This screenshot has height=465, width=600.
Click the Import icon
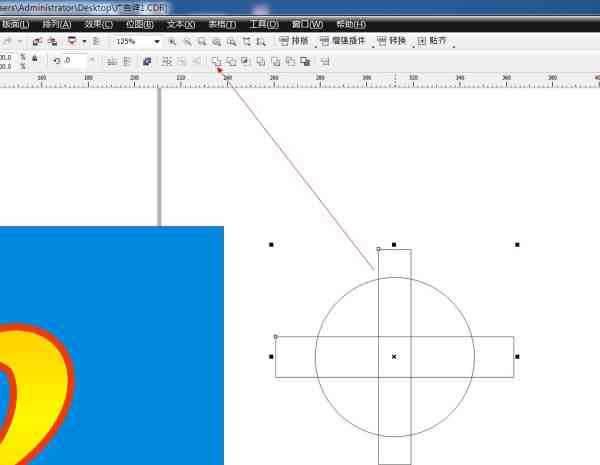tap(37, 41)
